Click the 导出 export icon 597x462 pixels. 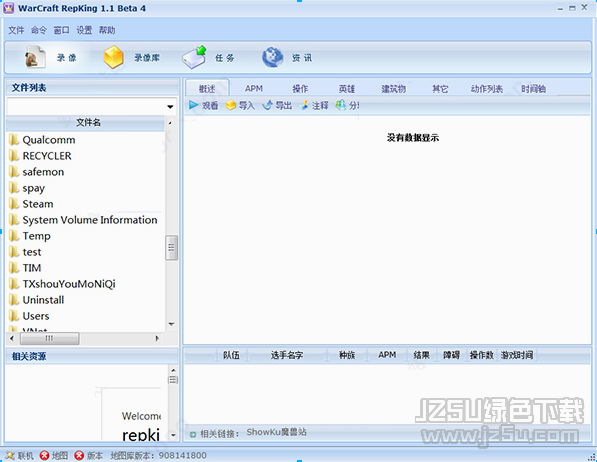268,105
